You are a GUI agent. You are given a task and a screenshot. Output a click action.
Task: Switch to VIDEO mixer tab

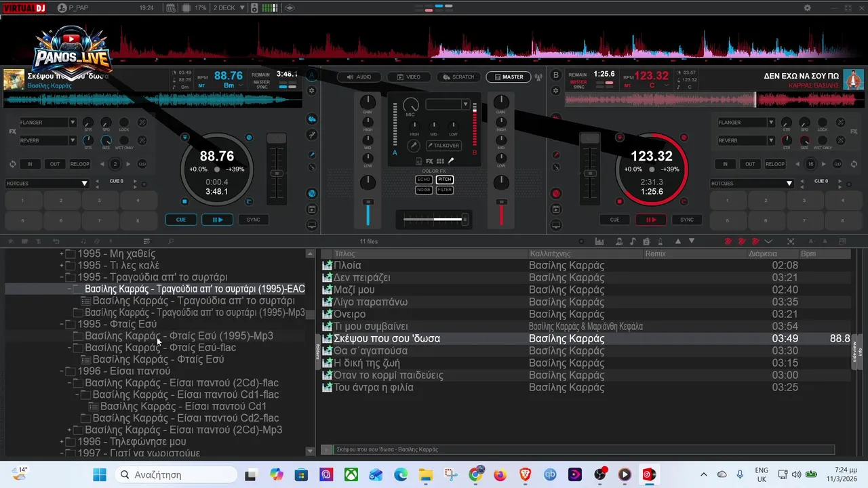click(408, 77)
